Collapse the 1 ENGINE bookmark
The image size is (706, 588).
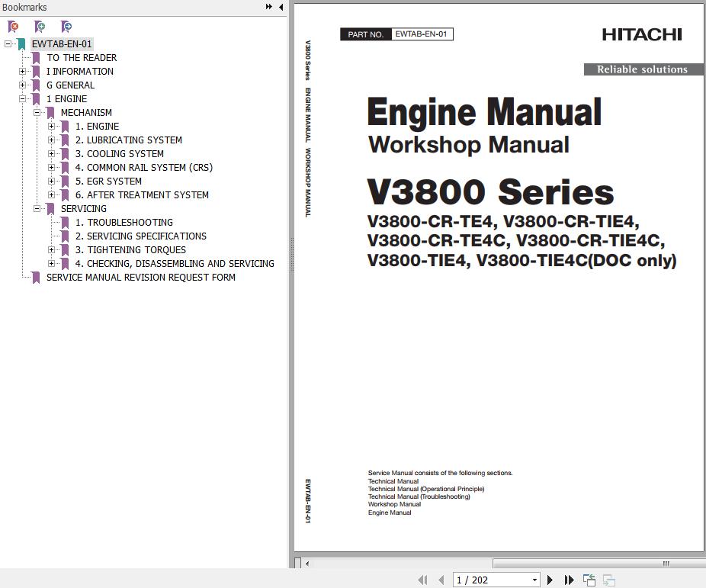pos(22,98)
